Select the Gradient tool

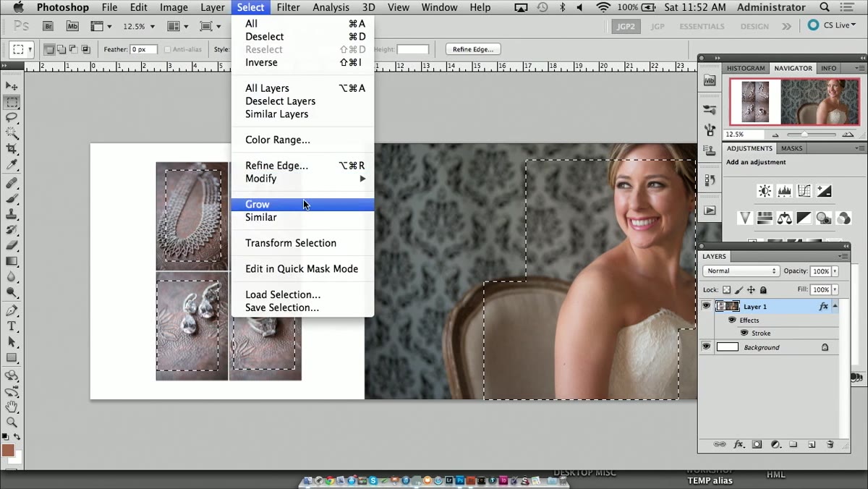point(12,261)
